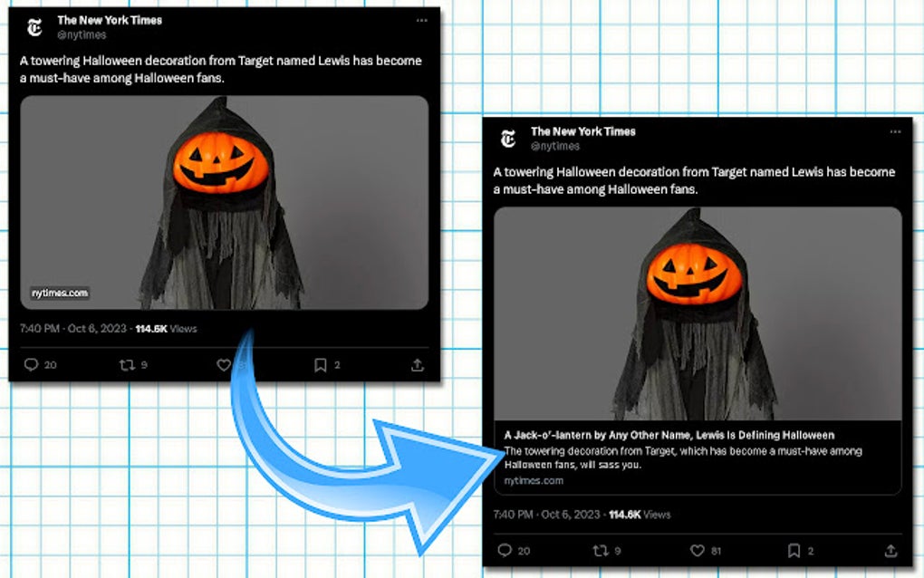This screenshot has height=578, width=924.
Task: Toggle the retweet on the right tweet
Action: click(x=600, y=550)
